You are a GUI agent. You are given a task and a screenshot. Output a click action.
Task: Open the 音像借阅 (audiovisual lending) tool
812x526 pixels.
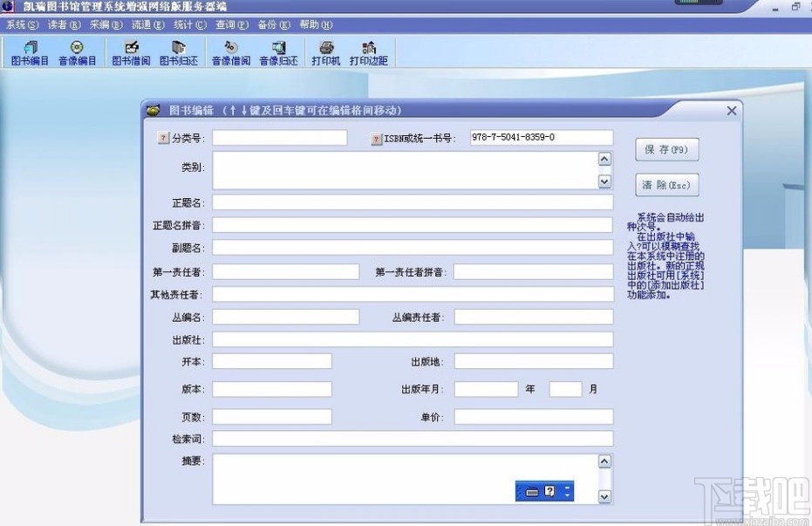tap(229, 52)
